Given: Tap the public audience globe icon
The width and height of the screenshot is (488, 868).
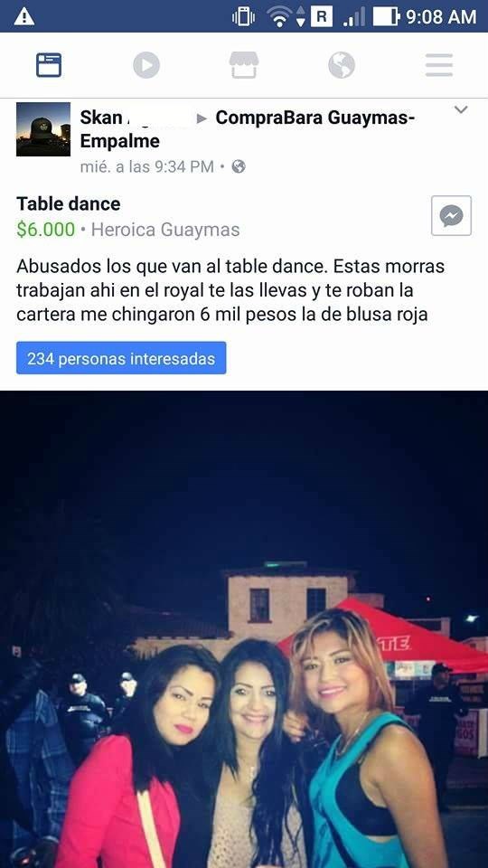Looking at the screenshot, I should [x=239, y=166].
